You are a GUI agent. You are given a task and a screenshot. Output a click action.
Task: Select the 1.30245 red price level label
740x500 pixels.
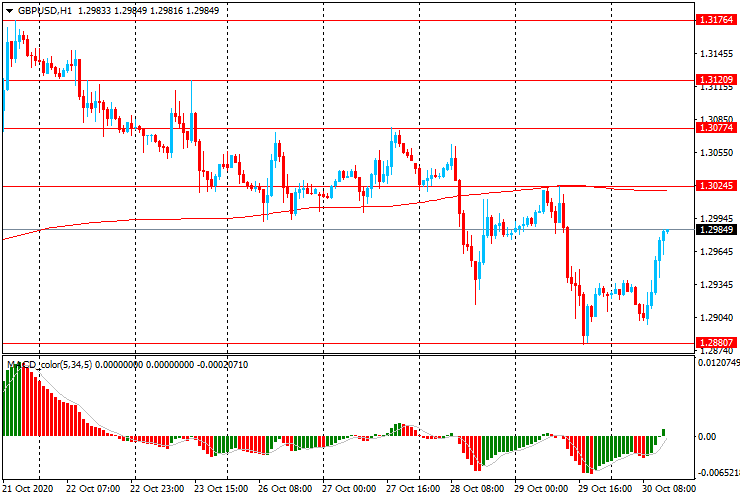coord(716,186)
